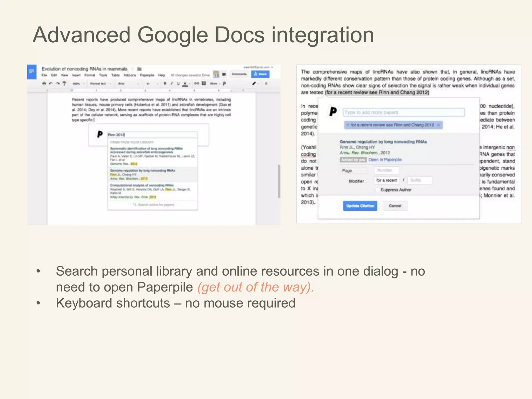Open the Edit menu
This screenshot has width=532, height=399.
(x=54, y=75)
